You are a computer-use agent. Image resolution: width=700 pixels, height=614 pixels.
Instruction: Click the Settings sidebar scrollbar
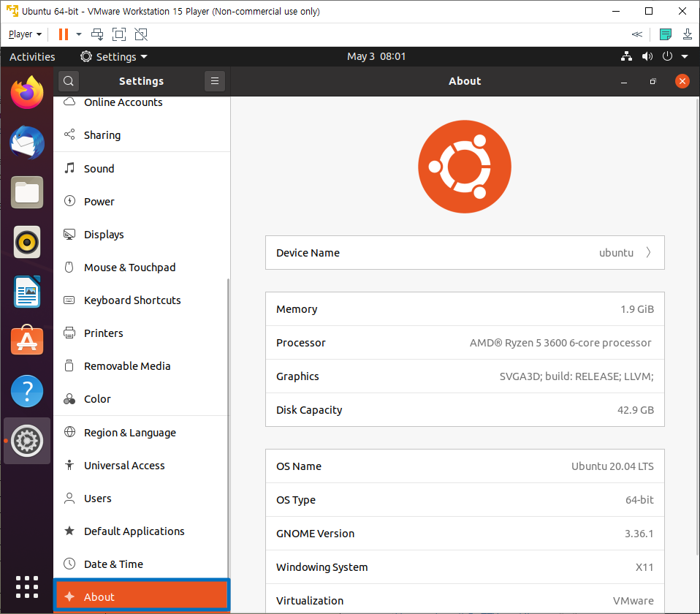[228, 428]
